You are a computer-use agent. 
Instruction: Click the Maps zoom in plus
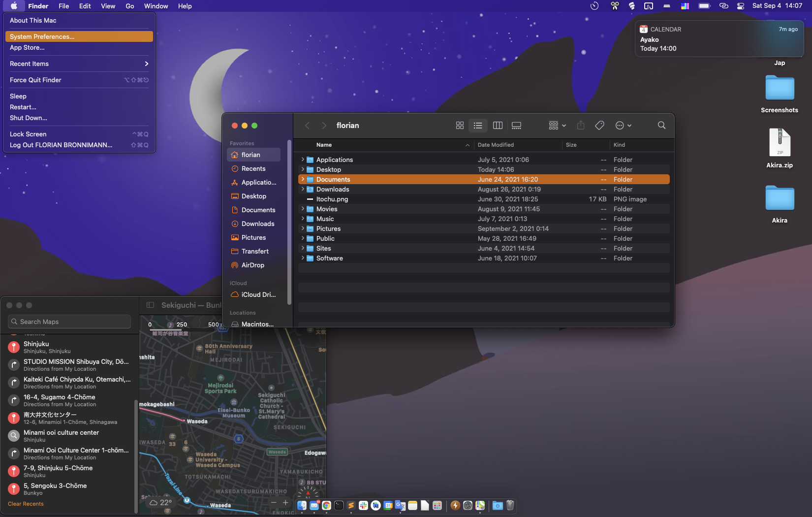(285, 503)
